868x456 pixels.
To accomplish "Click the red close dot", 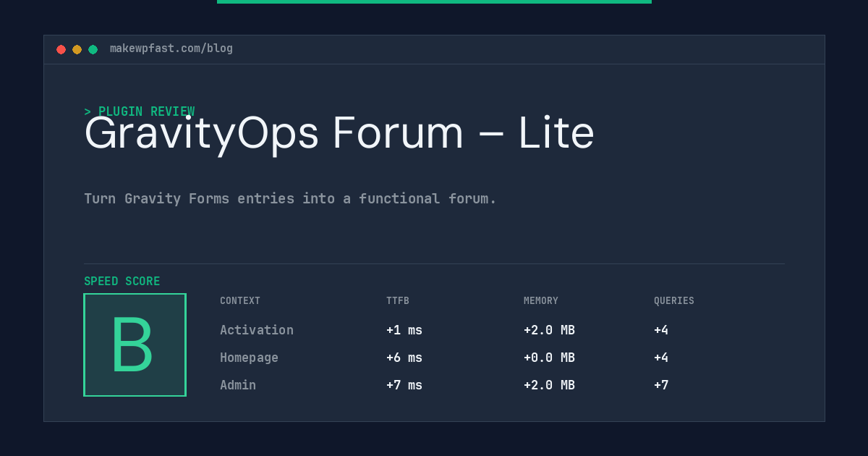I will coord(61,49).
